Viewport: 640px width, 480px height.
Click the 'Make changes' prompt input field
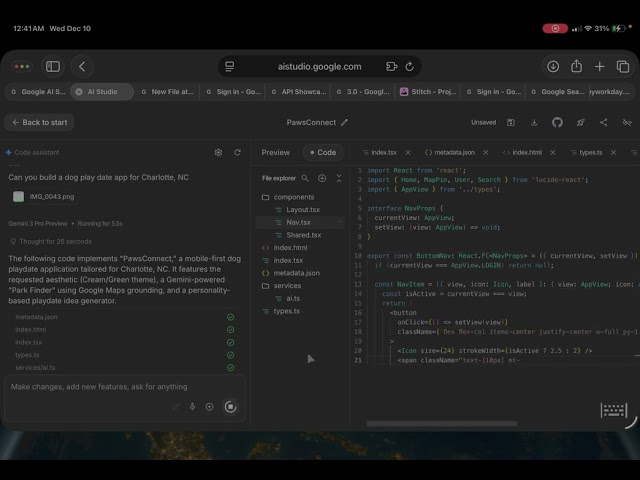tap(100, 386)
